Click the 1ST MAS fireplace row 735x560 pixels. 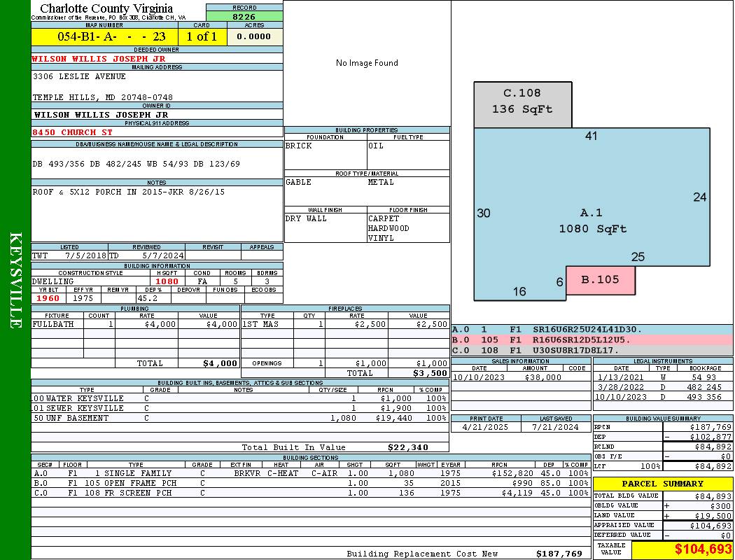click(x=344, y=324)
